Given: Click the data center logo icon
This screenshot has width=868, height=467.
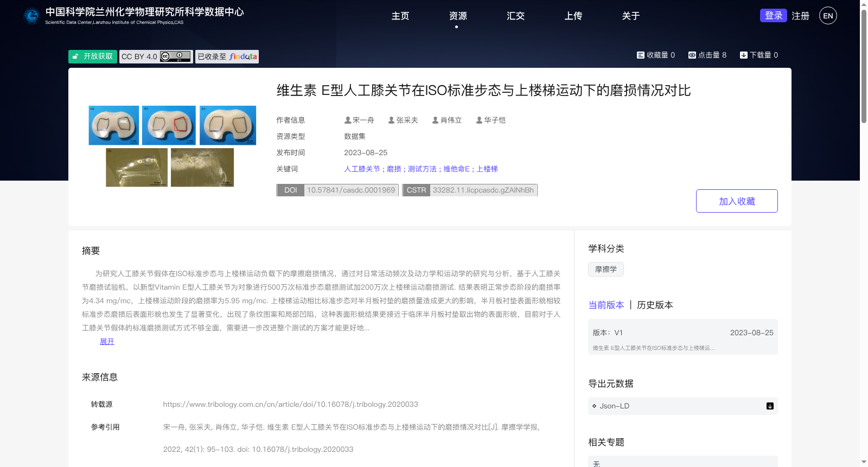Looking at the screenshot, I should (31, 16).
